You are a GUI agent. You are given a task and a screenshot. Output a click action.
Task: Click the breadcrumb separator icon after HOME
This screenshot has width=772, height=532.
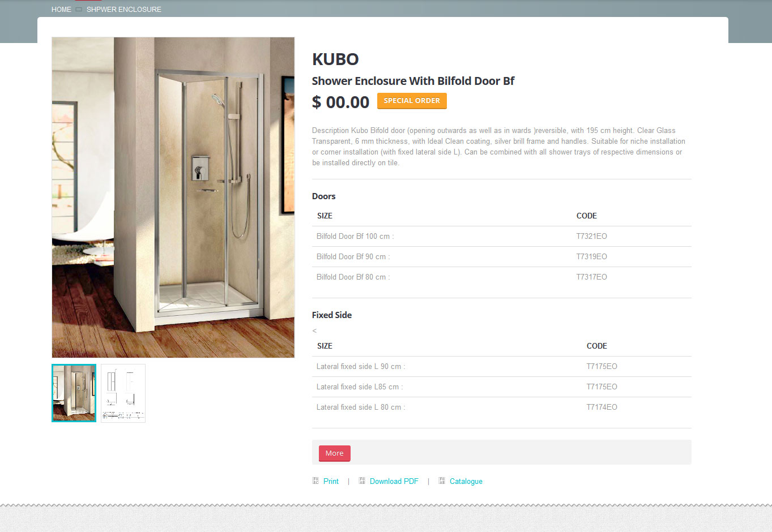(79, 10)
